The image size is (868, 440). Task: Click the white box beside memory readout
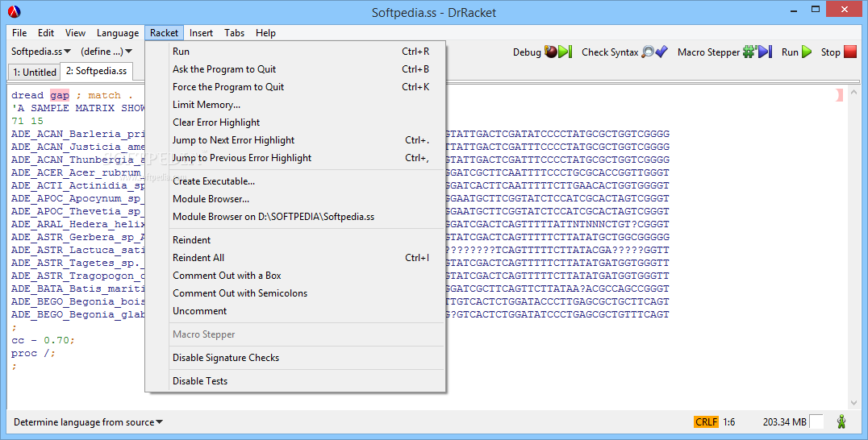(816, 421)
